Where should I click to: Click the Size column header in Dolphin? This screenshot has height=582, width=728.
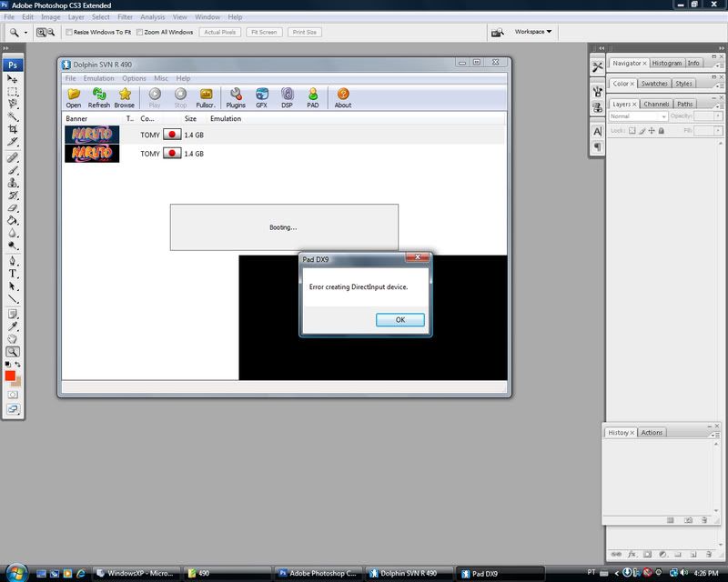(x=190, y=119)
